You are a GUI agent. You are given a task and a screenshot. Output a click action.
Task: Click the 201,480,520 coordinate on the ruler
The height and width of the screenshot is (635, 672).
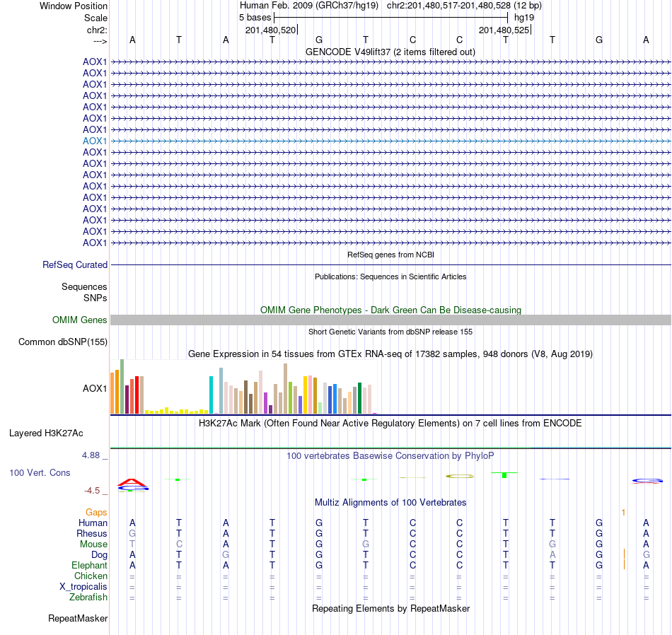270,30
